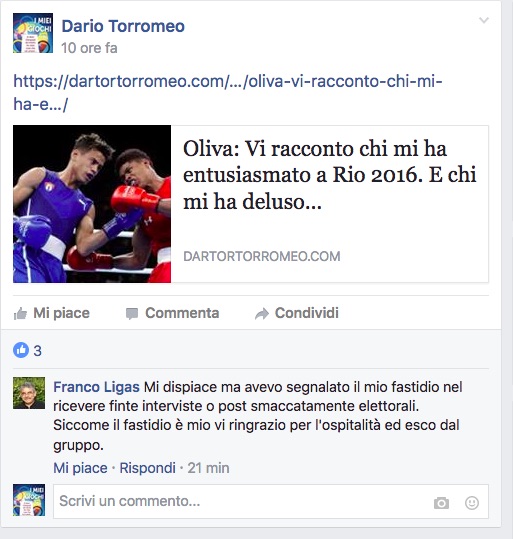Like the post with Mi piace
Image resolution: width=513 pixels, height=539 pixels.
(x=52, y=313)
